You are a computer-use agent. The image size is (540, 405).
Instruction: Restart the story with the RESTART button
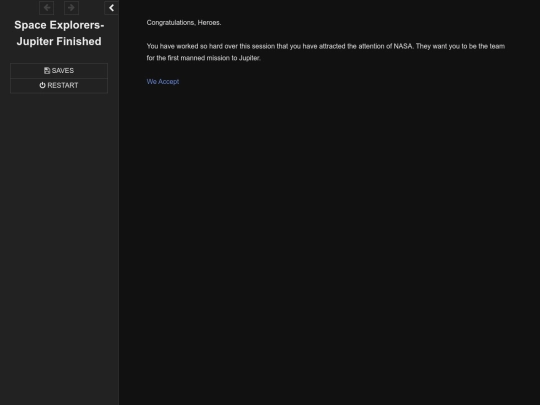tap(59, 85)
